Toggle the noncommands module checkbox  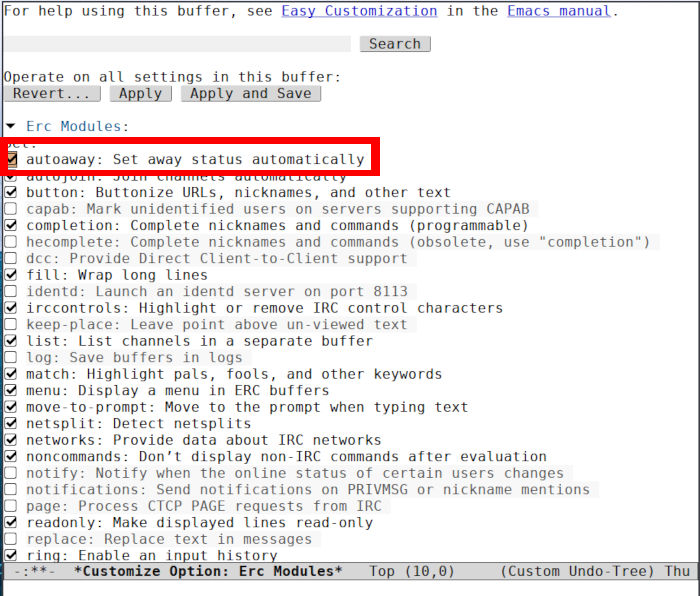pyautogui.click(x=11, y=457)
